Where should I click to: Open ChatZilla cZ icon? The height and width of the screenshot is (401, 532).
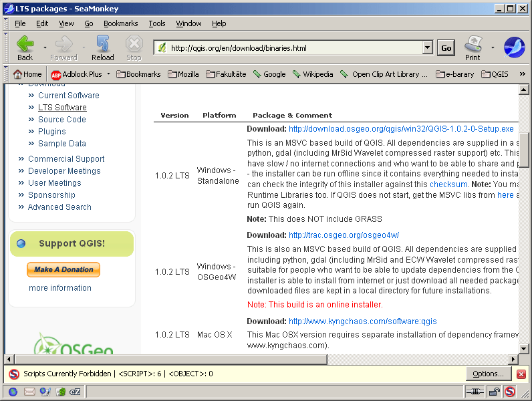(75, 392)
